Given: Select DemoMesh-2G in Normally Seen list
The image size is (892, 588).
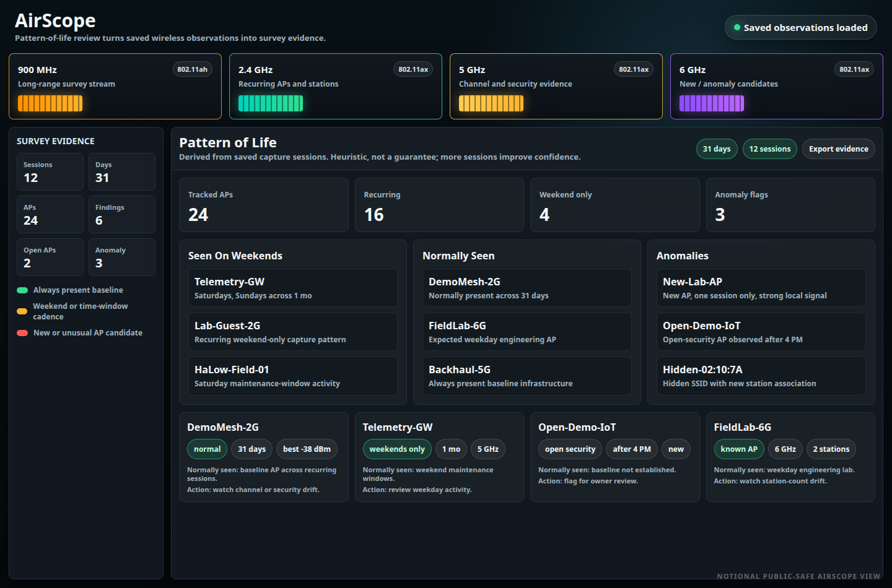Looking at the screenshot, I should click(527, 288).
